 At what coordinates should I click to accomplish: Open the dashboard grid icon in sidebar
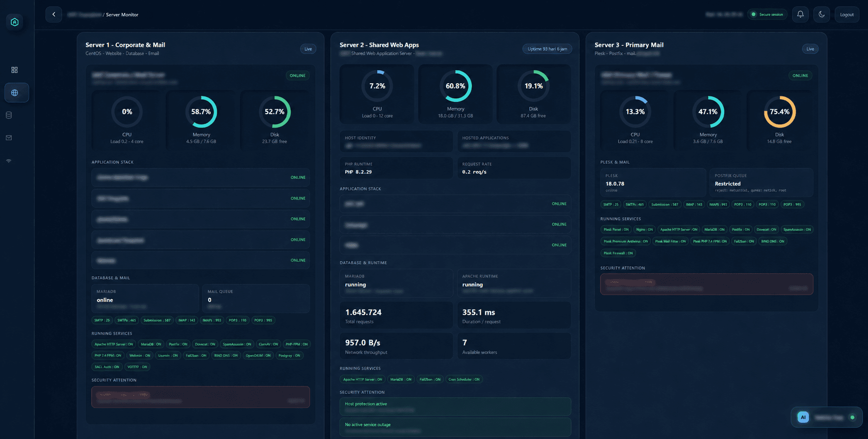14,70
